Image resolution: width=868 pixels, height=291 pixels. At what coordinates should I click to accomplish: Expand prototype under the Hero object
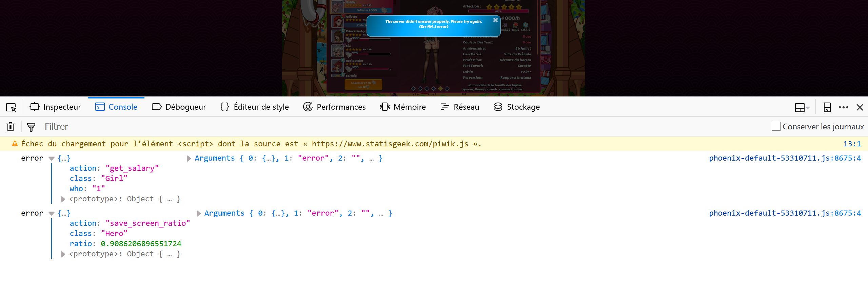pos(63,254)
